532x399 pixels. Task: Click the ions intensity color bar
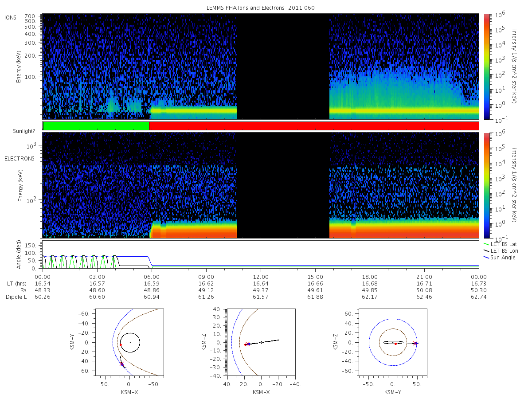click(x=486, y=66)
